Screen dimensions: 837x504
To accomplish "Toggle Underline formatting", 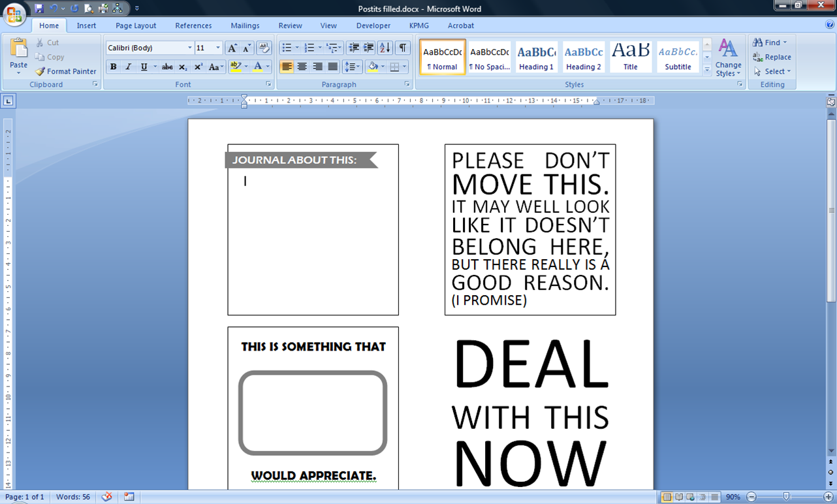I will point(144,67).
